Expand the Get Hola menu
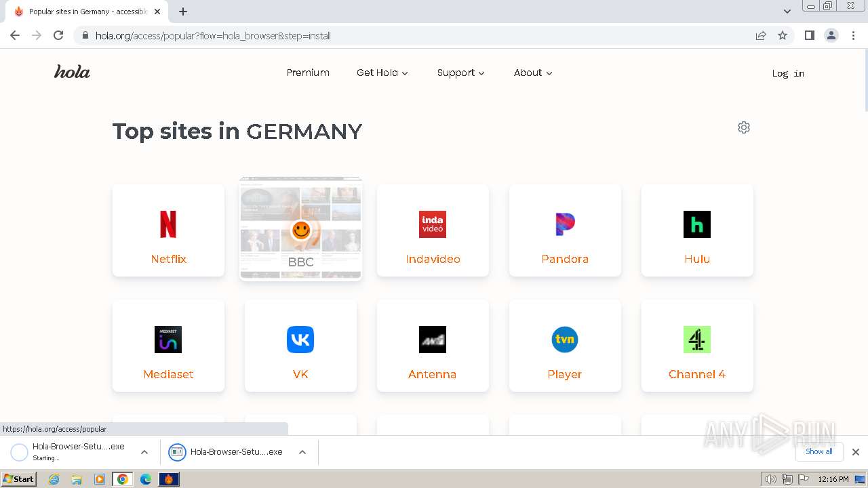 pos(382,73)
